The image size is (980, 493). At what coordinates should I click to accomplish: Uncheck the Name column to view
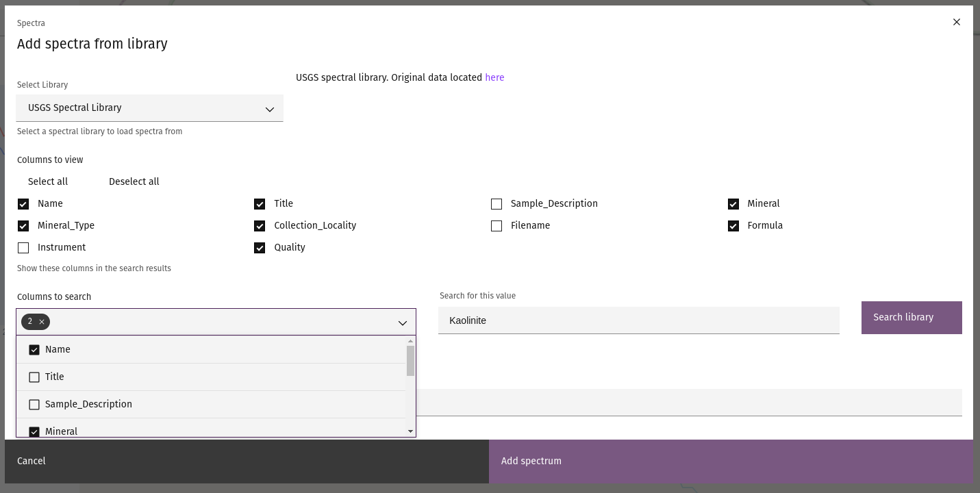(23, 204)
